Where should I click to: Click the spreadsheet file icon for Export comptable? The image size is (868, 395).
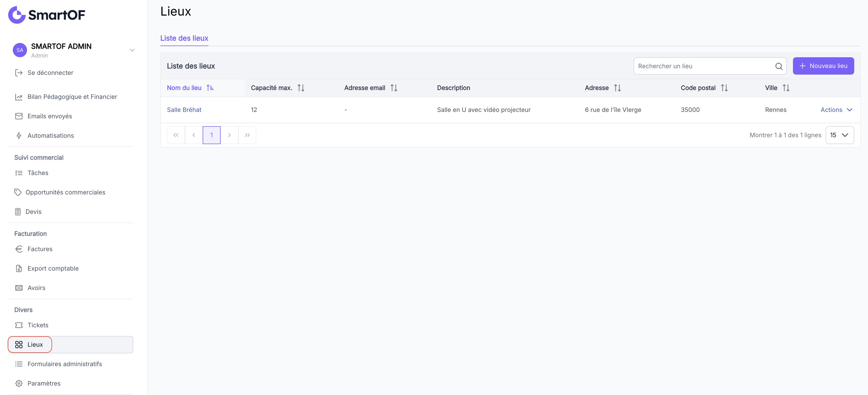click(x=19, y=269)
